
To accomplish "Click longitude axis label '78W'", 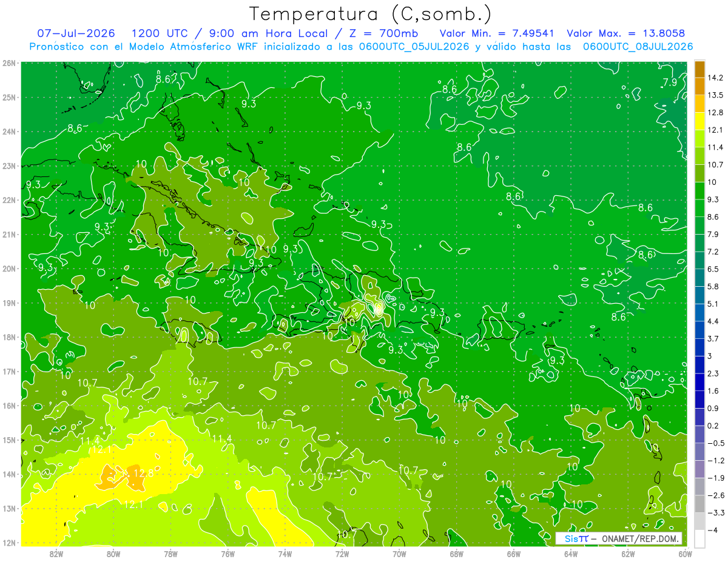I will [x=170, y=553].
